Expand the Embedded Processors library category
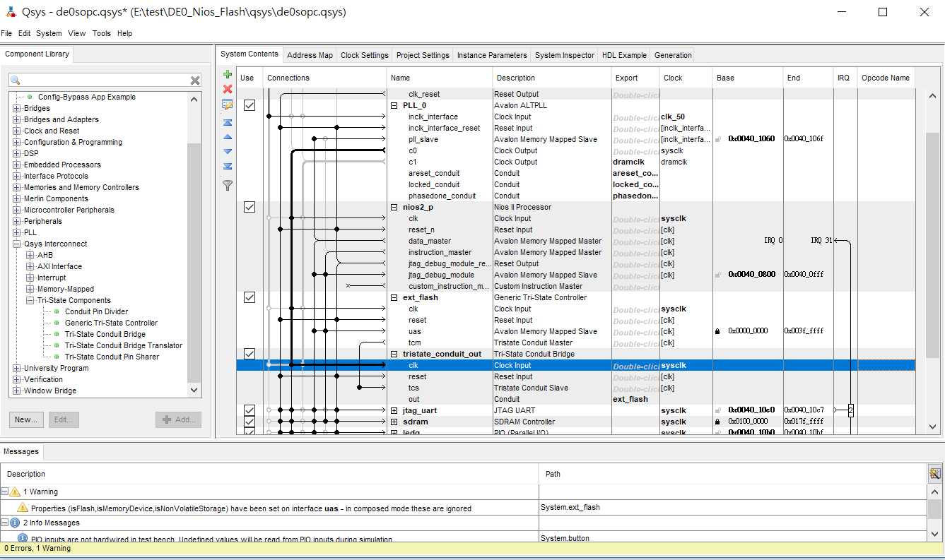The width and height of the screenshot is (945, 560). [x=17, y=165]
